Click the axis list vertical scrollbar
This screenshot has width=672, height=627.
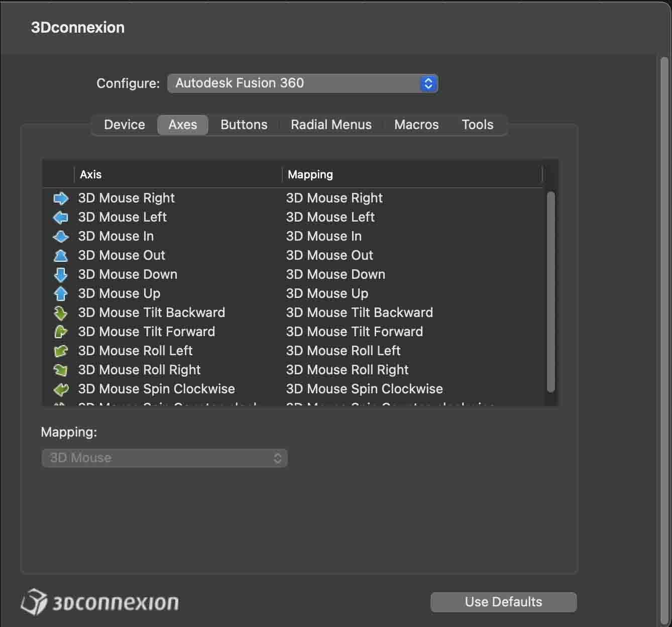click(x=551, y=291)
